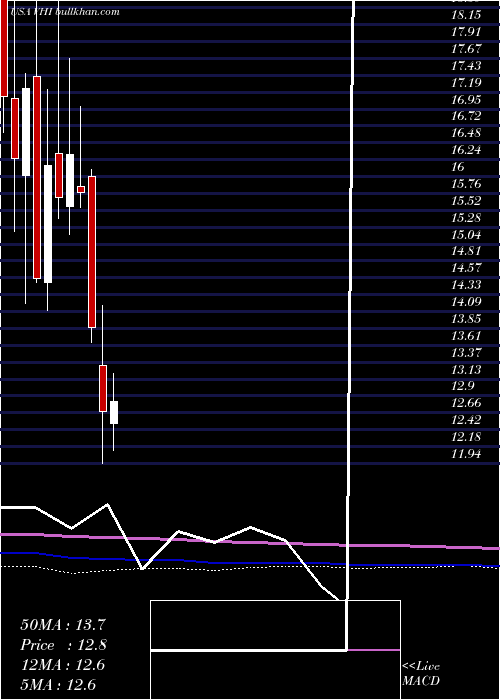Click the last white candle near 12.66

click(114, 412)
